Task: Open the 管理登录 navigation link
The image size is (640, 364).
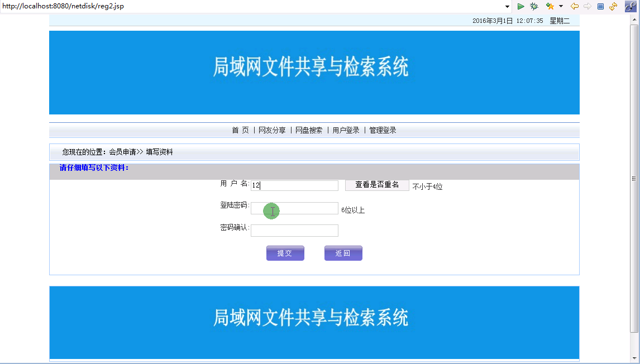Action: tap(383, 130)
